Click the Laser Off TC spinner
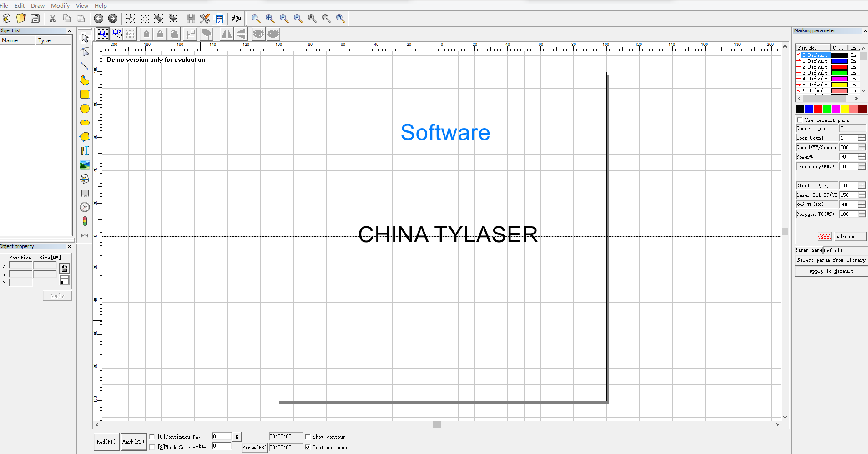 (862, 195)
